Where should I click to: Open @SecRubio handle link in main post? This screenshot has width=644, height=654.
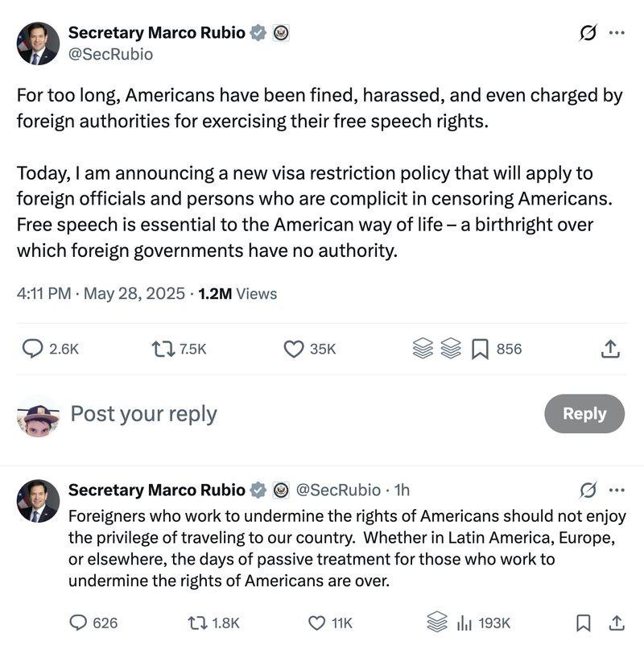(110, 54)
